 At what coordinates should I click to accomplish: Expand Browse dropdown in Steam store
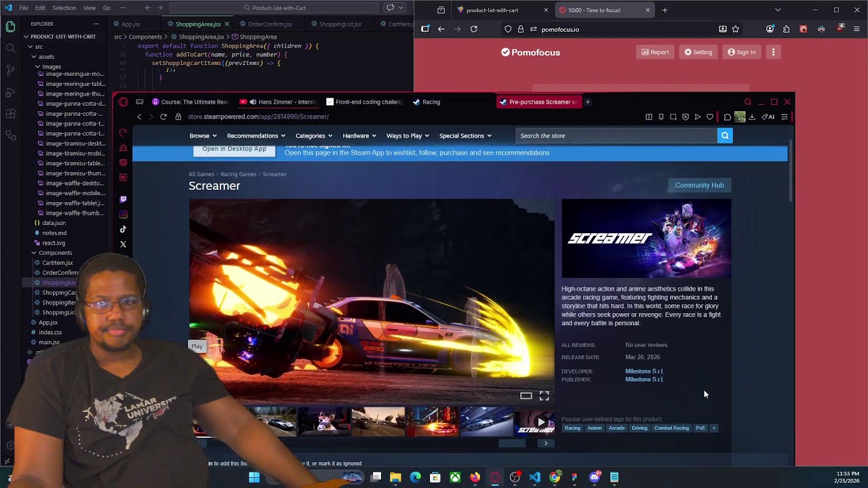(x=203, y=136)
